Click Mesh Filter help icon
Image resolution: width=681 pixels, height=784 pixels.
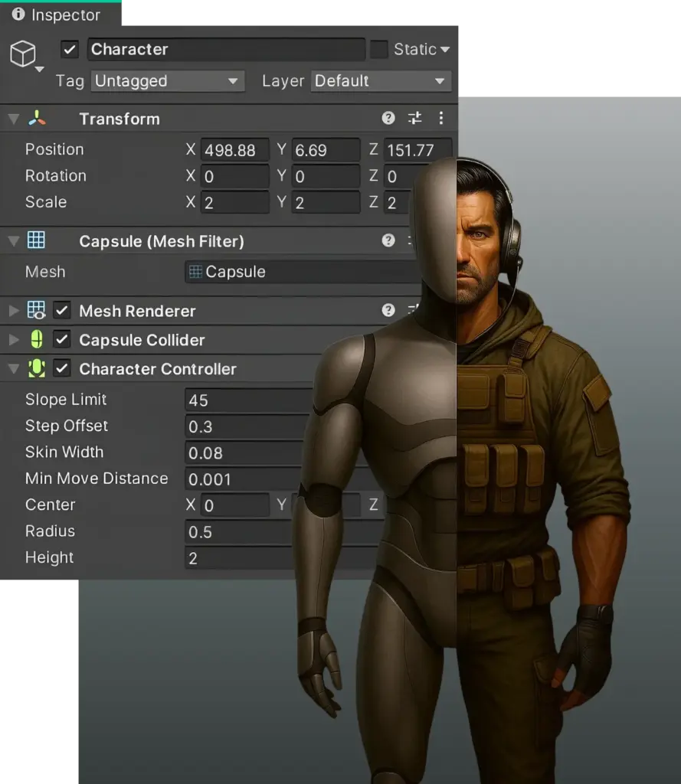pyautogui.click(x=388, y=240)
